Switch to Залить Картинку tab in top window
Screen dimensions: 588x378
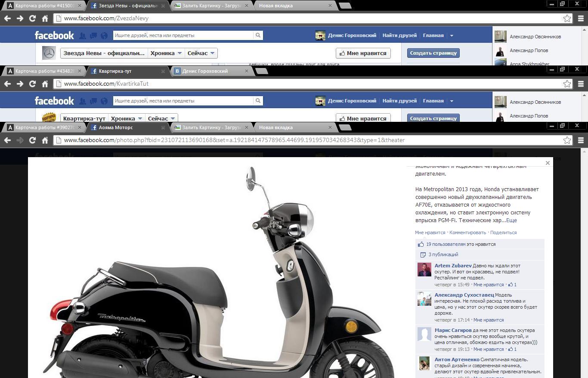coord(211,6)
